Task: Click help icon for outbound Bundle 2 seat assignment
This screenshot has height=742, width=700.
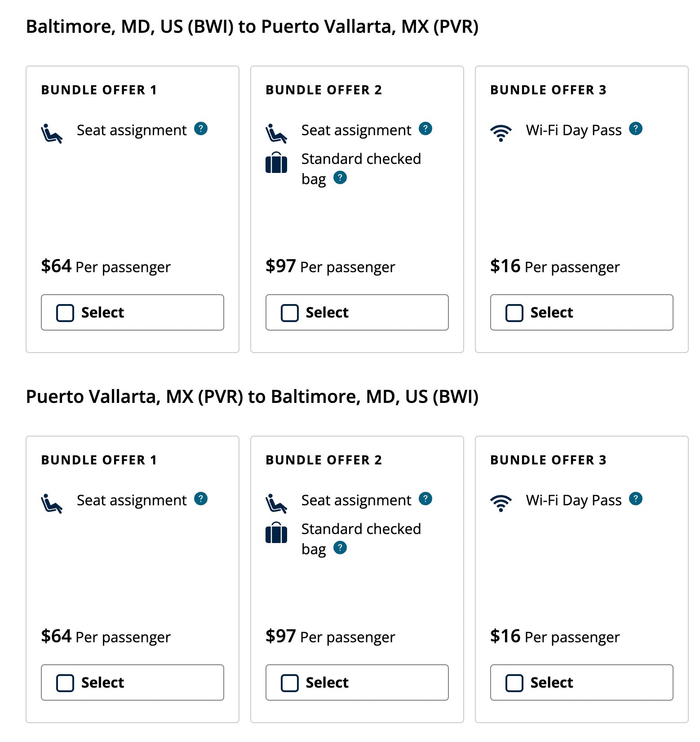Action: pos(425,129)
